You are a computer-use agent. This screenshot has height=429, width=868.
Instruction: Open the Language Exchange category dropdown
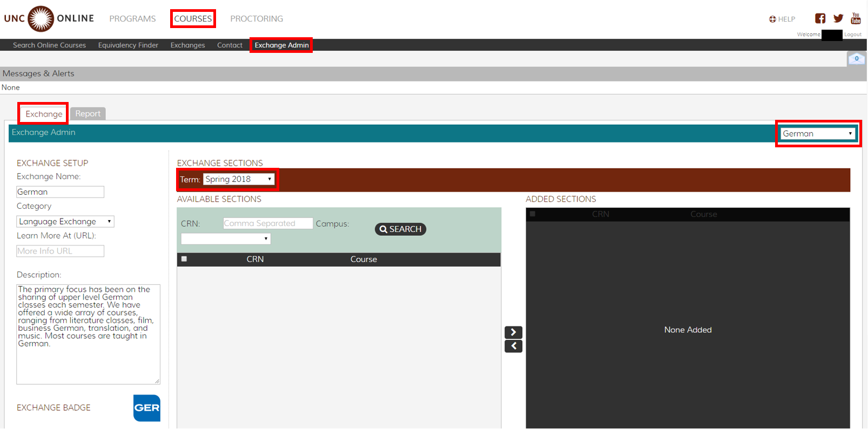(x=65, y=222)
